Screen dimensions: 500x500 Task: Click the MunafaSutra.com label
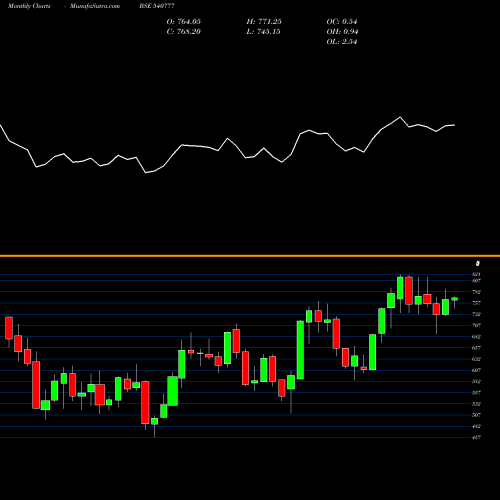pyautogui.click(x=95, y=6)
